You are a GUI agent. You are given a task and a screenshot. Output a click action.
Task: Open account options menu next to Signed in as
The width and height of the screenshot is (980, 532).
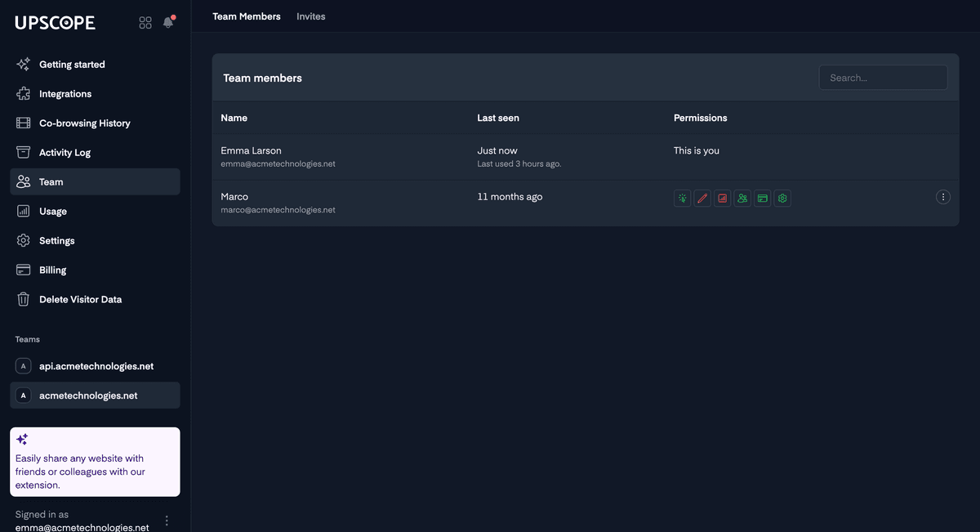point(167,521)
